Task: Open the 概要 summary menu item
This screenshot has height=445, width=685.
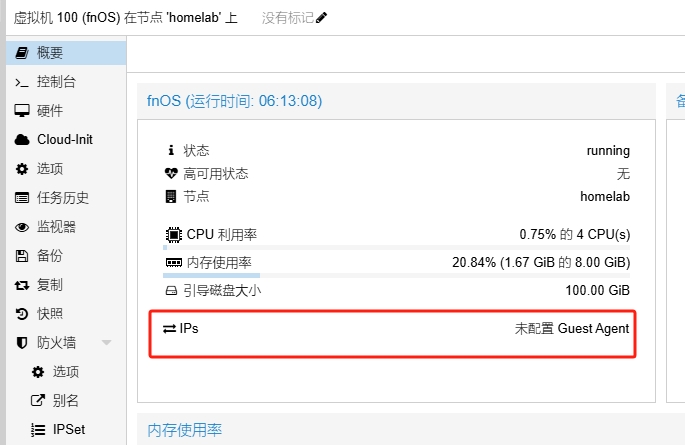Action: (50, 53)
